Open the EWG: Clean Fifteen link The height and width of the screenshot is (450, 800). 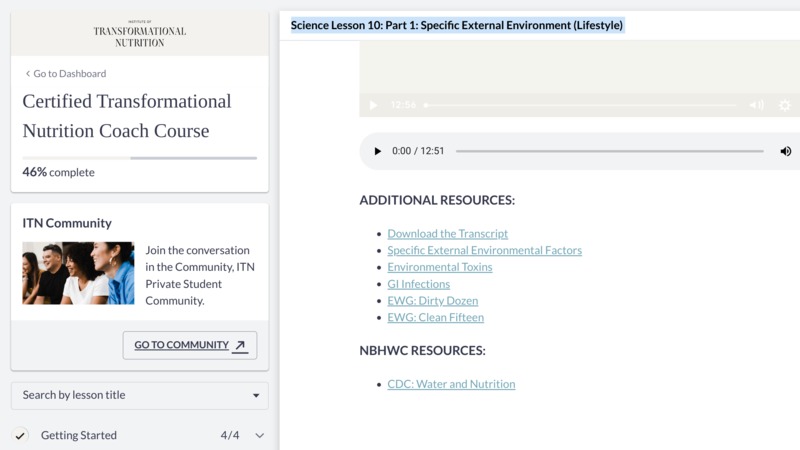[x=435, y=317]
